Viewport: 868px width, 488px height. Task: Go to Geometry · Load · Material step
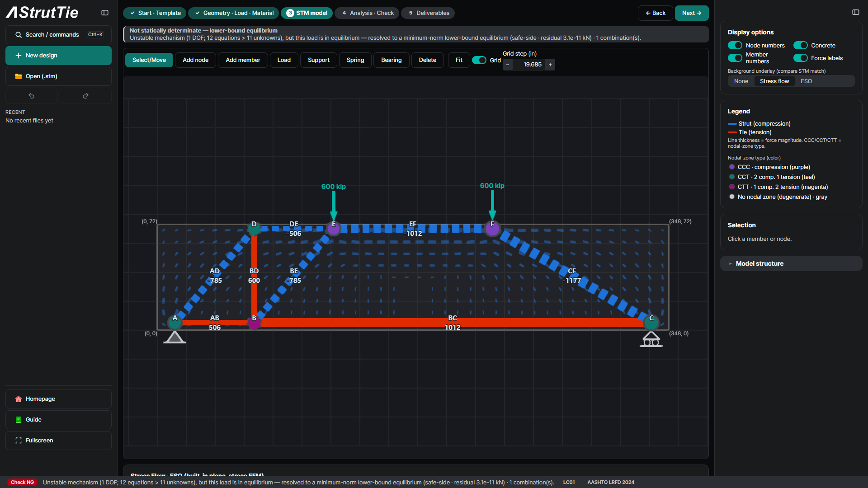[x=234, y=13]
